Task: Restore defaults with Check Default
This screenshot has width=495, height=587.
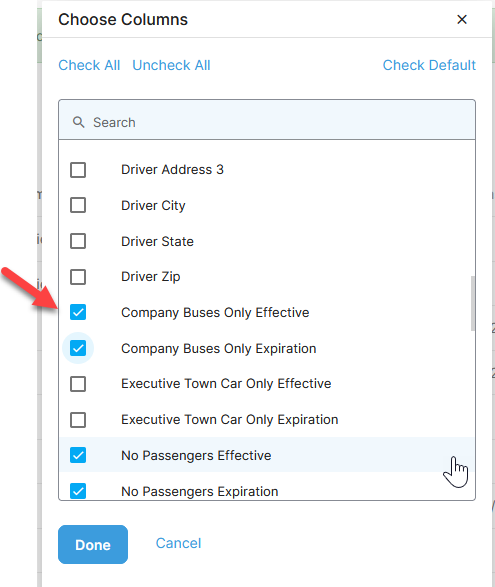Action: pos(429,65)
